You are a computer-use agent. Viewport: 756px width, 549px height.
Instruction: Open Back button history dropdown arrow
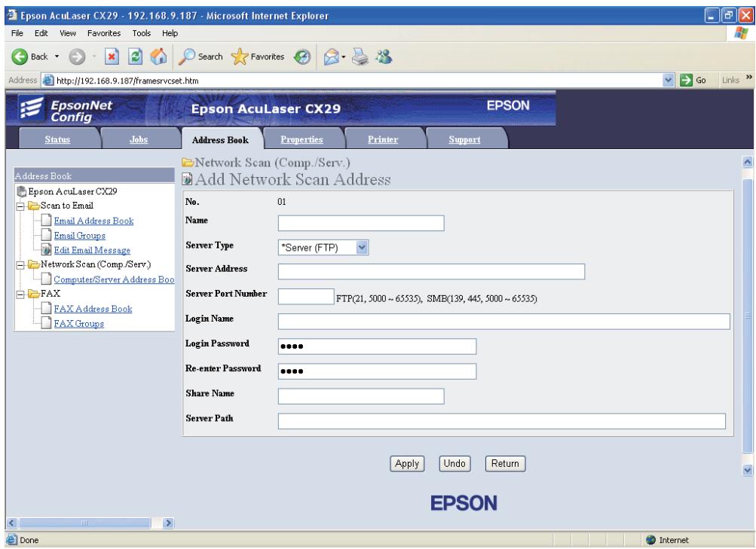[x=57, y=56]
